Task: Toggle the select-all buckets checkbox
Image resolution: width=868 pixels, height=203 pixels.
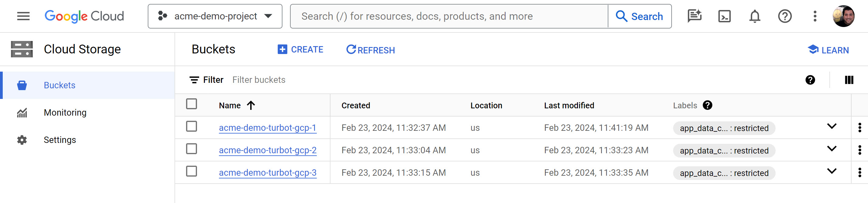Action: (192, 104)
